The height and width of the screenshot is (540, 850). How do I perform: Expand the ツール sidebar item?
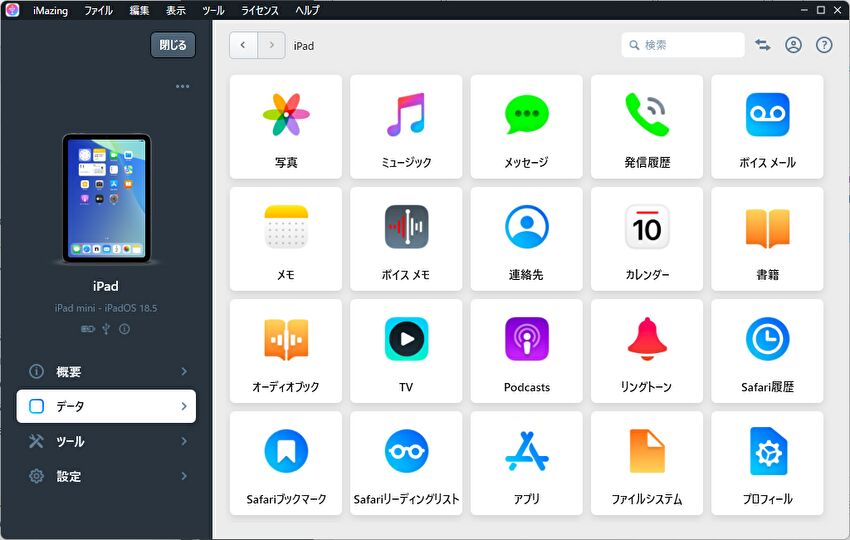coord(106,441)
